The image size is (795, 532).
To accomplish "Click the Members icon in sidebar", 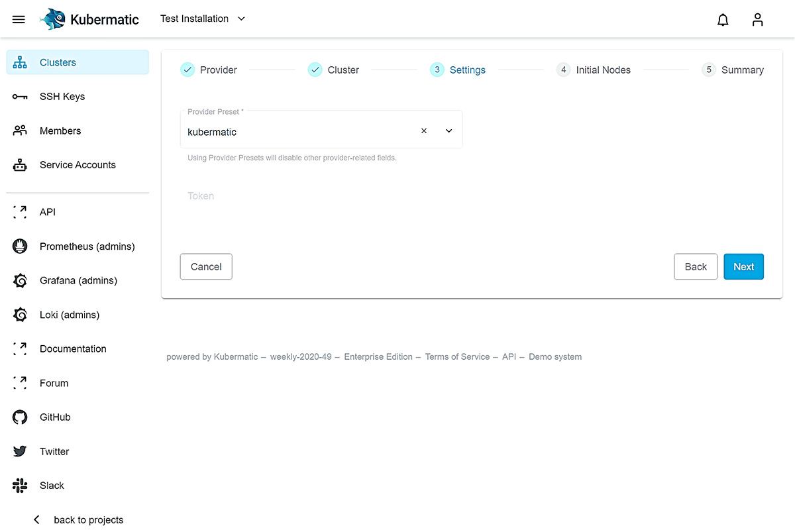I will pyautogui.click(x=20, y=131).
